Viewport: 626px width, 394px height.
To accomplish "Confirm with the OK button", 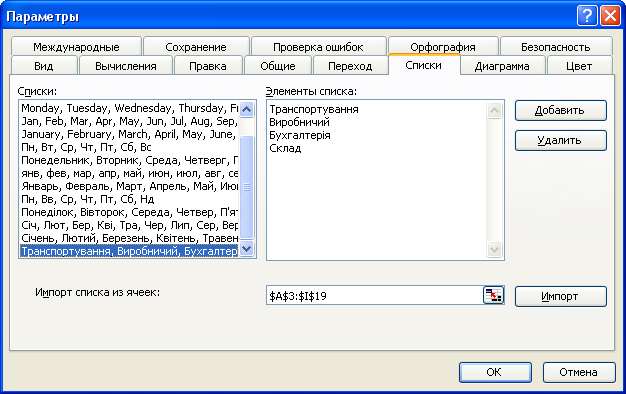I will (495, 372).
